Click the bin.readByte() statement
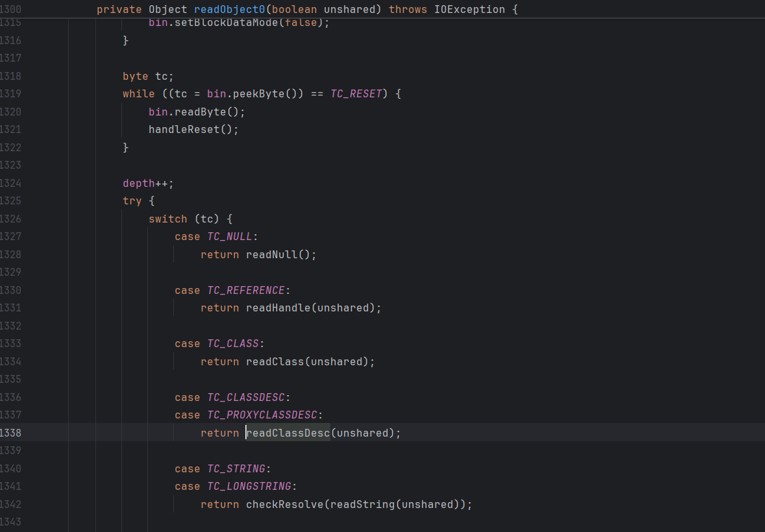This screenshot has height=532, width=765. click(x=197, y=112)
